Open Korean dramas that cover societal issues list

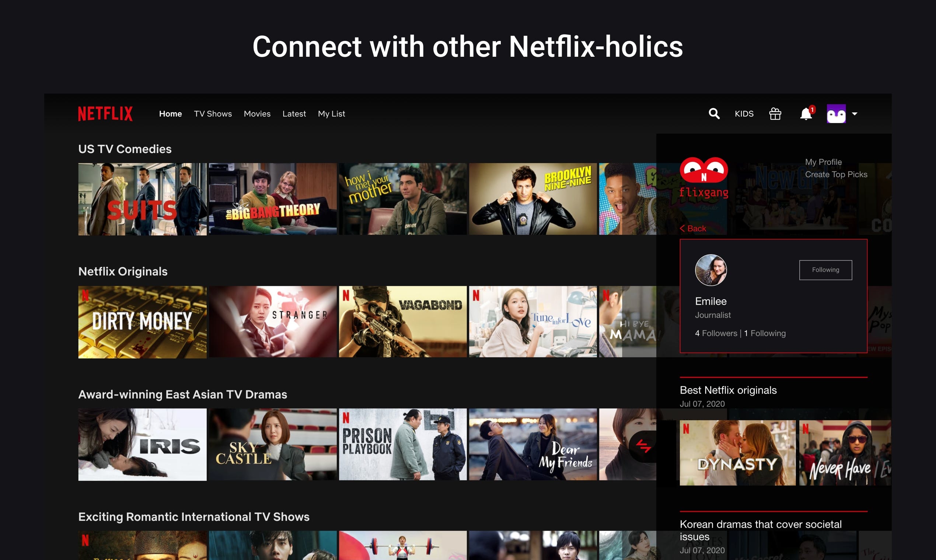tap(761, 530)
